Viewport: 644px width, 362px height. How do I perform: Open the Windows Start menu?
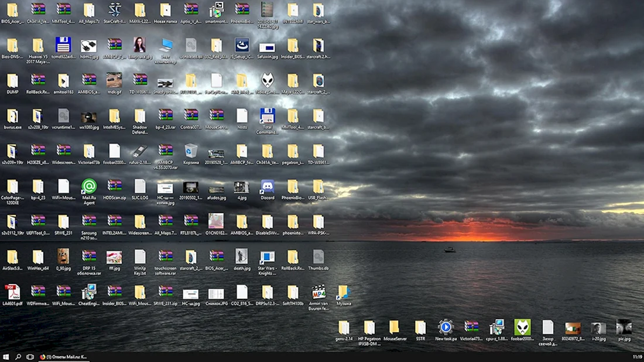(6, 357)
